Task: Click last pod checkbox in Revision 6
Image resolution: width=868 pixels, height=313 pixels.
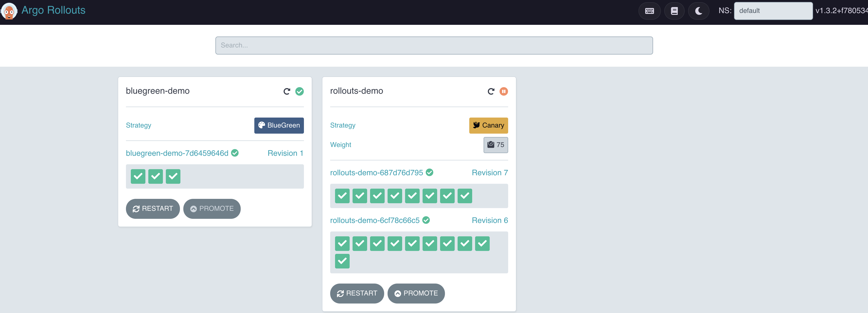Action: click(x=342, y=261)
